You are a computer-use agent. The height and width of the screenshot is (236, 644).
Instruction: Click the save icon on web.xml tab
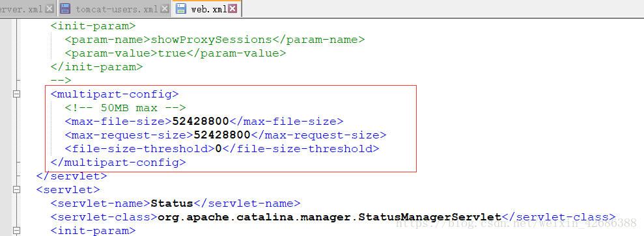(181, 8)
